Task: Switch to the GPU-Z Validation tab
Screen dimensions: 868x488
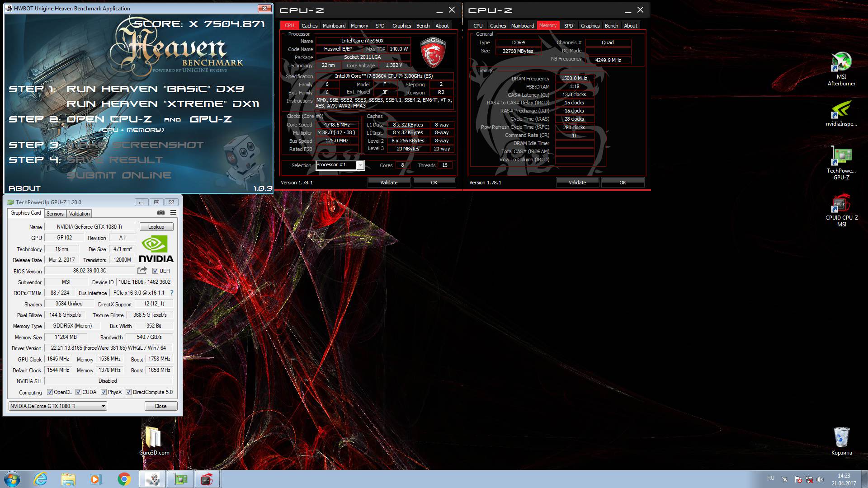Action: [x=80, y=214]
